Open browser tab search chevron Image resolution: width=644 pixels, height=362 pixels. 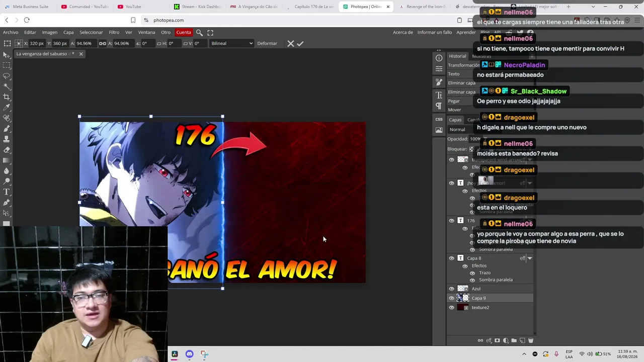tap(593, 7)
